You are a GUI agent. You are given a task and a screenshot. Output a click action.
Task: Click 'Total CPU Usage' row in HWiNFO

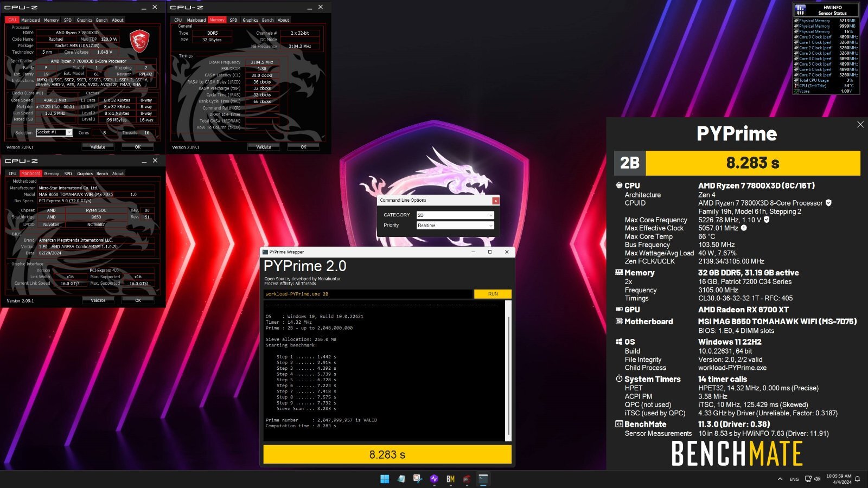coord(826,80)
